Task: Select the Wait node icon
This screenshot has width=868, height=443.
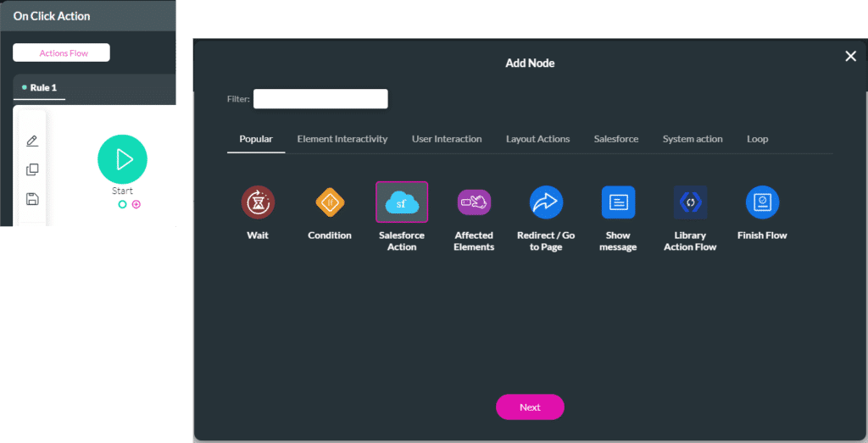Action: pyautogui.click(x=258, y=202)
